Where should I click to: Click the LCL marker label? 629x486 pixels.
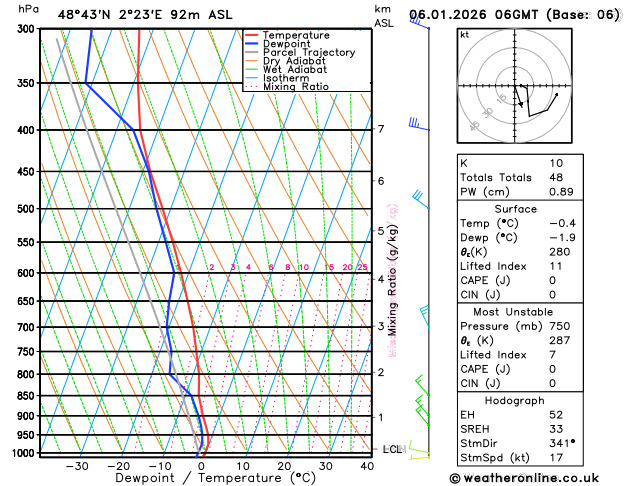point(394,449)
